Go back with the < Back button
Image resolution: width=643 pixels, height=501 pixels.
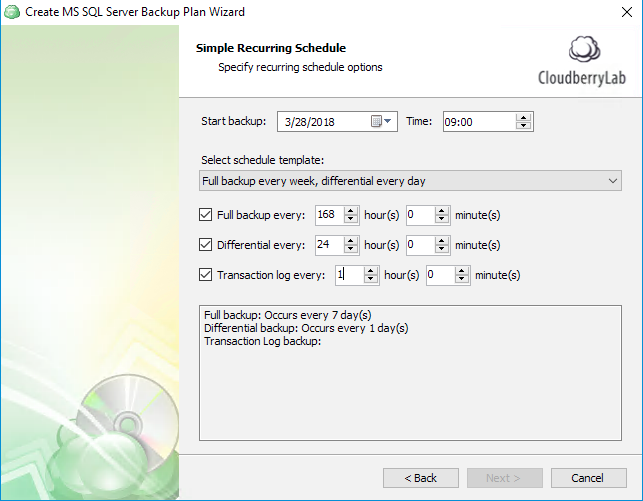click(x=421, y=478)
